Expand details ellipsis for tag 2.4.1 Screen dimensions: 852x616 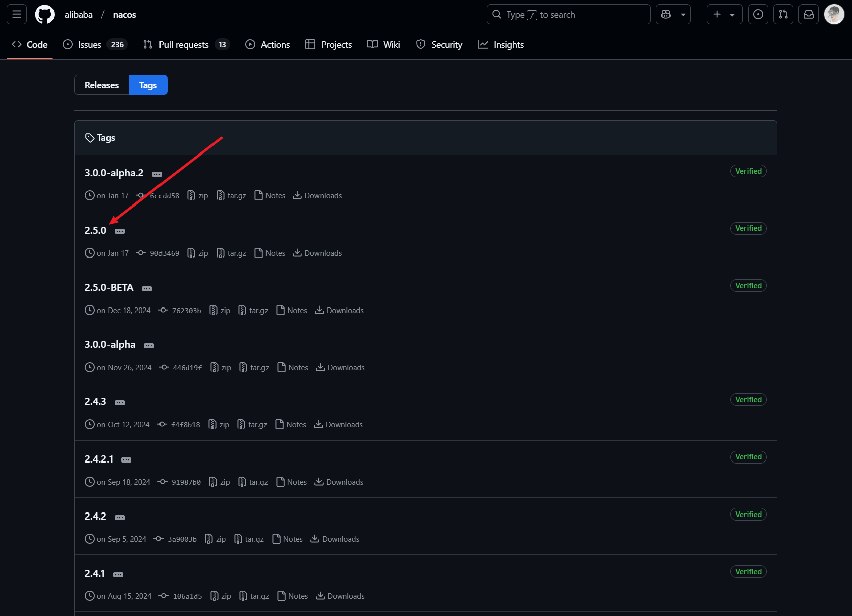(x=118, y=575)
